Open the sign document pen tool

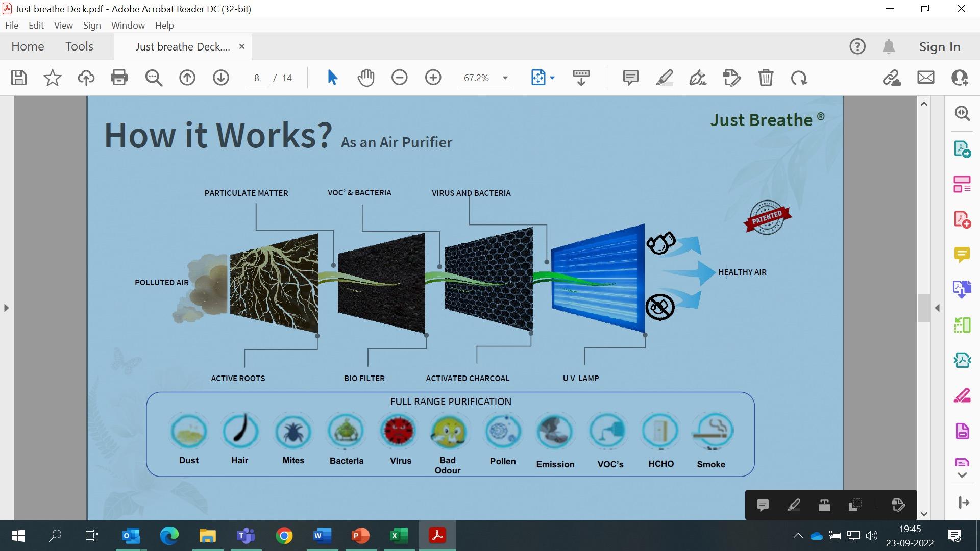tap(698, 78)
